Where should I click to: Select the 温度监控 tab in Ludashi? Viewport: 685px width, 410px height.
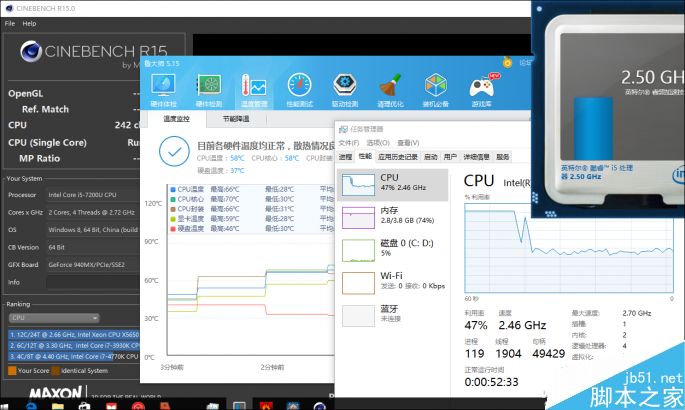tap(176, 119)
